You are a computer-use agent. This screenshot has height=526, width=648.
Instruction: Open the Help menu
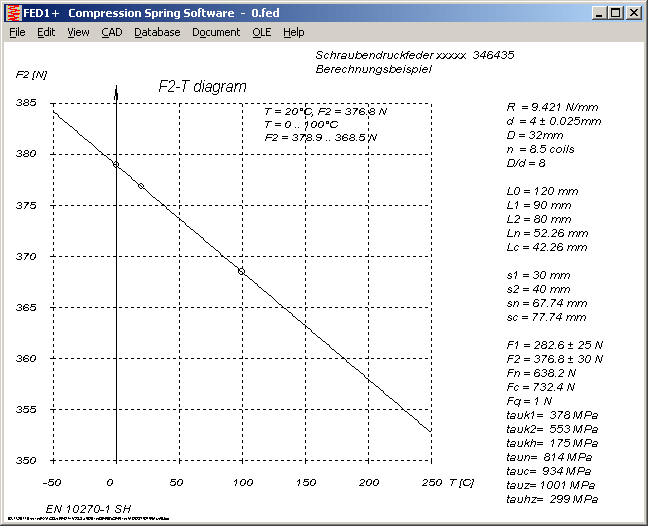coord(293,32)
